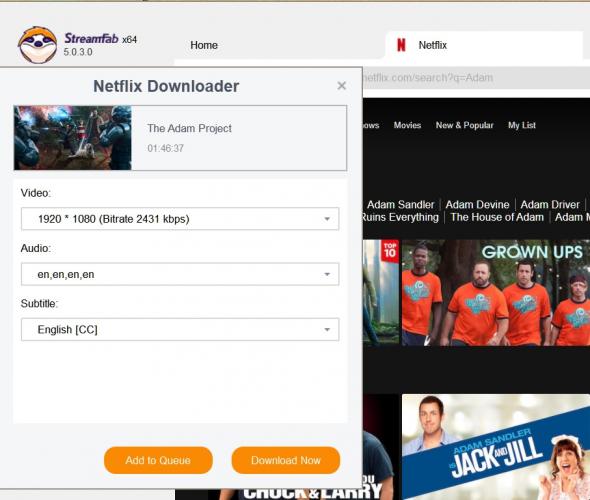Viewport: 590px width, 500px height.
Task: Click the Adam Driver search suggestion
Action: (550, 205)
